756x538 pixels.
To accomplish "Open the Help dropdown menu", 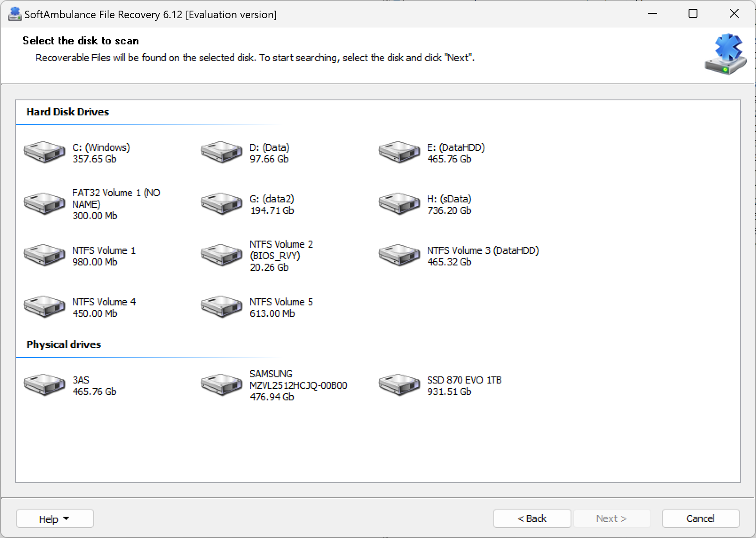I will [x=55, y=518].
